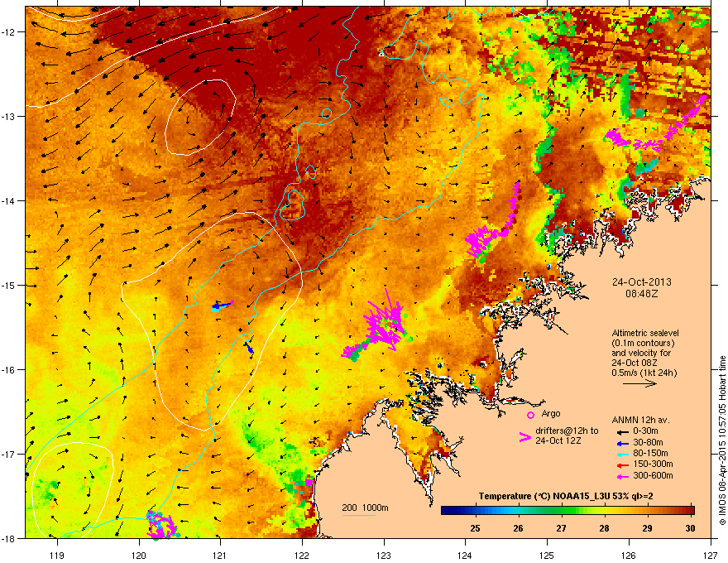The image size is (728, 563).
Task: Click the longitude axis label '127'
Action: [711, 555]
